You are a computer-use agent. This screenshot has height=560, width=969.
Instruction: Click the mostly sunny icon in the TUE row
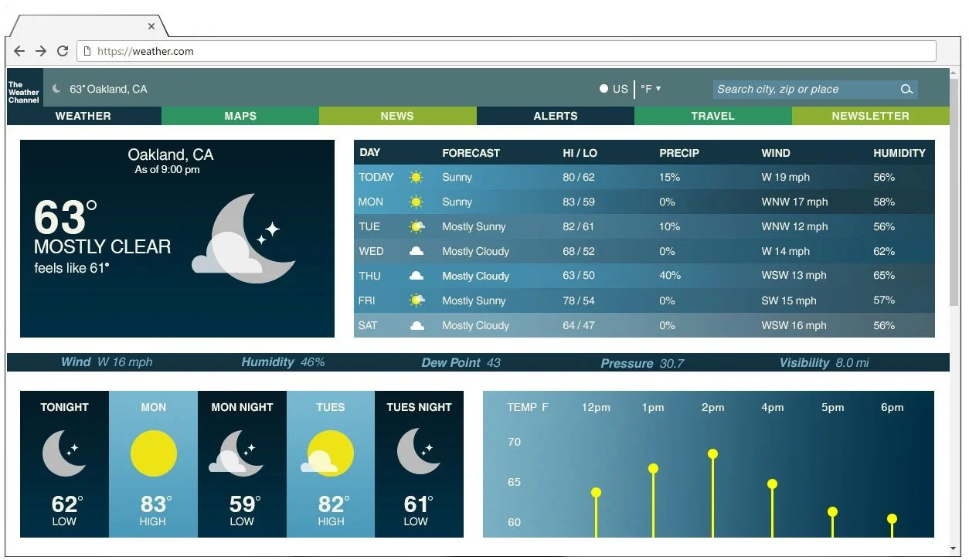point(416,227)
